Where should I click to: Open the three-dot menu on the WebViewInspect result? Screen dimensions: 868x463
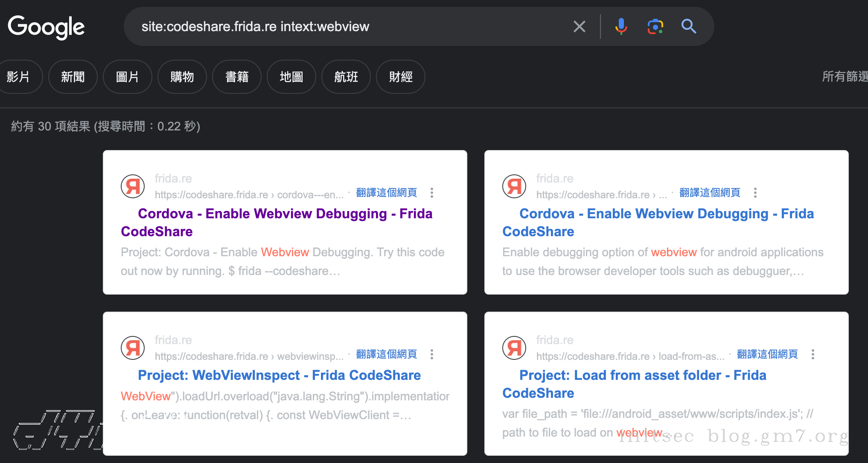(x=432, y=354)
